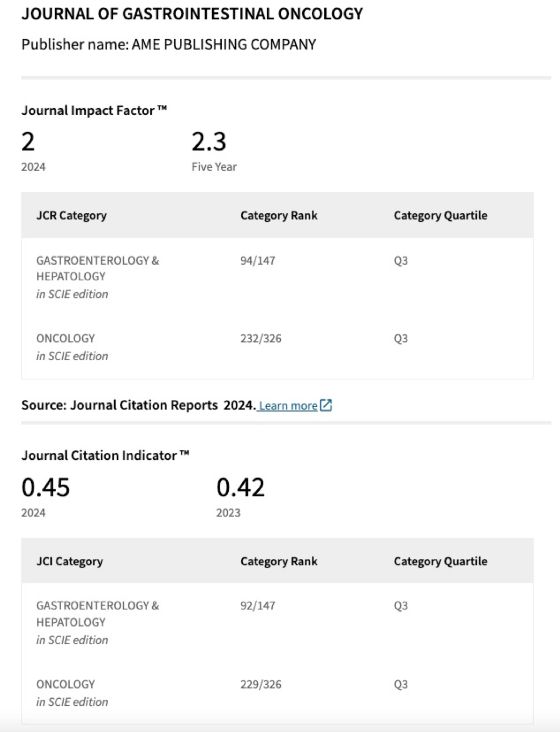Select the 2024 impact factor value 2

point(28,141)
